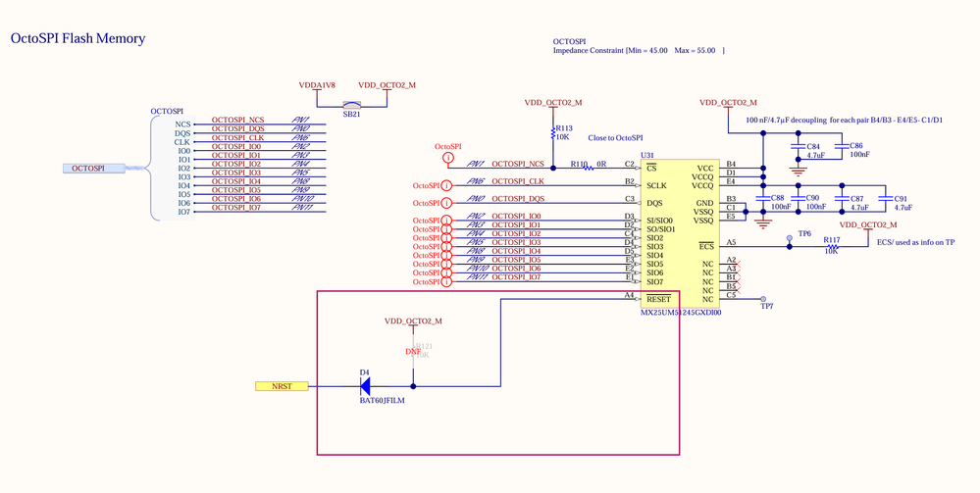Image resolution: width=980 pixels, height=493 pixels.
Task: Click the "OctoSPI Flash Memory" title text
Action: click(78, 38)
